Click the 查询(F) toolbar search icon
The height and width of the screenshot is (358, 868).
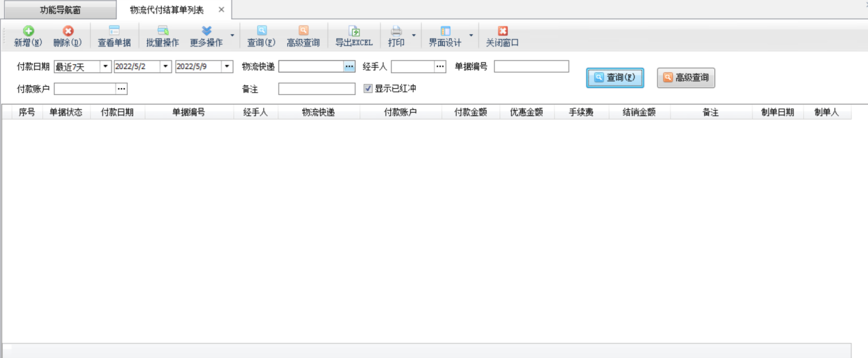[261, 31]
